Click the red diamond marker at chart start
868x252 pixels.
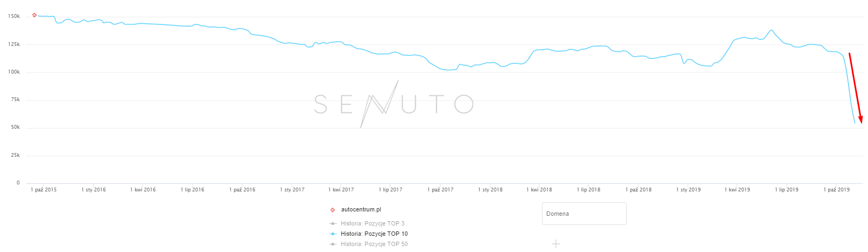tap(35, 15)
